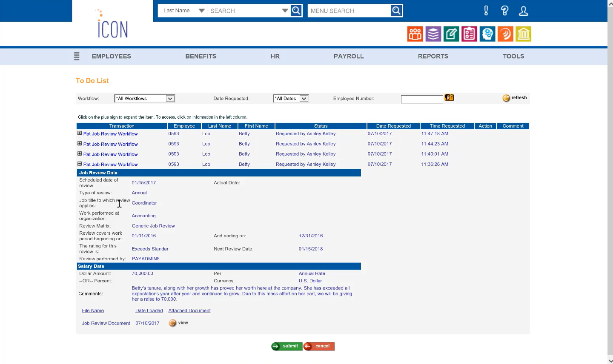The height and width of the screenshot is (364, 613).
Task: Click the 70,000.00 dollar amount value
Action: coord(142,273)
